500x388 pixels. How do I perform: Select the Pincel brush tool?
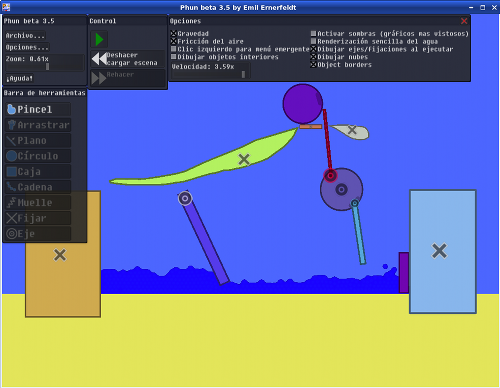point(38,109)
